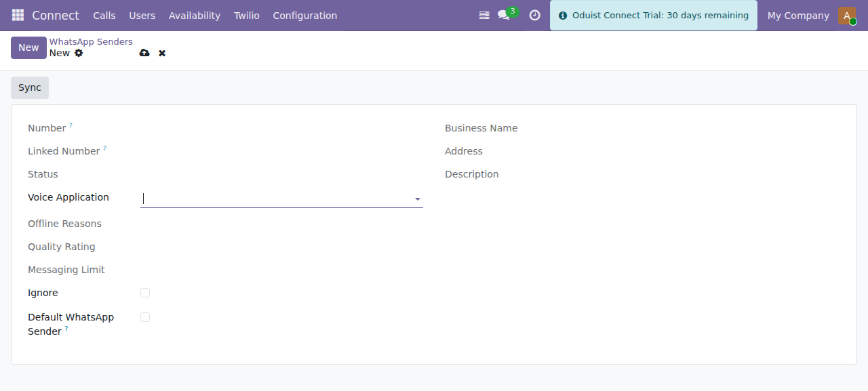
Task: Click the Quality Rating label
Action: click(x=62, y=247)
